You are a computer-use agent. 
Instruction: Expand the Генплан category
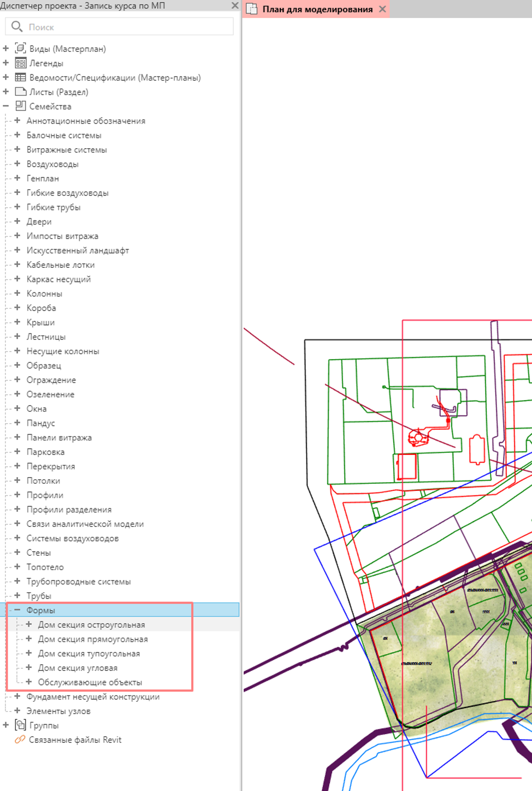[17, 178]
